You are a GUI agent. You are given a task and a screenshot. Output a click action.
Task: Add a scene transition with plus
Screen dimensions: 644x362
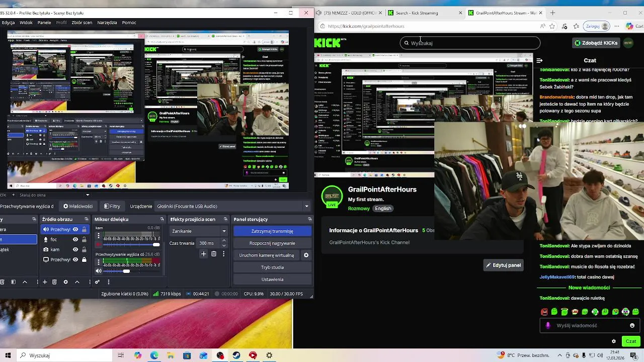click(203, 254)
